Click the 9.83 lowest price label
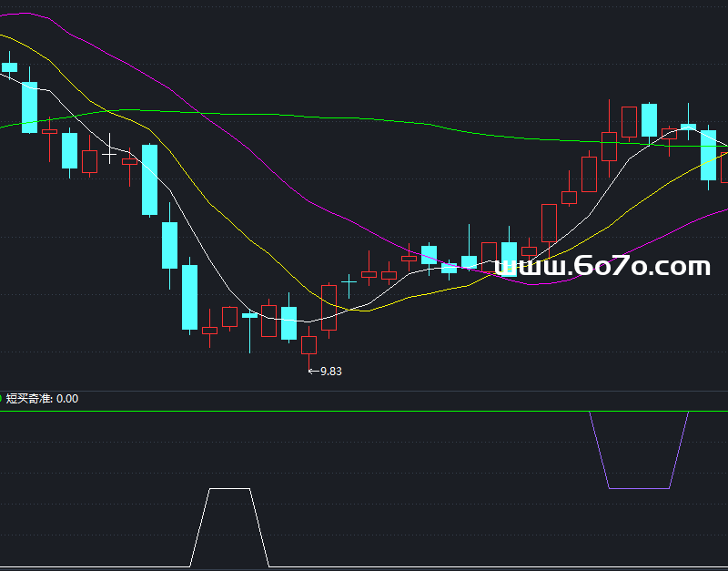 [x=331, y=371]
